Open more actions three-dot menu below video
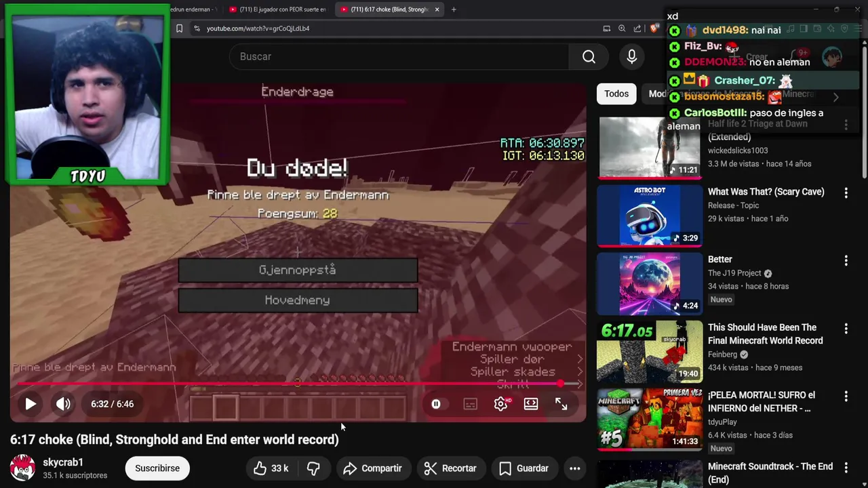 point(574,468)
